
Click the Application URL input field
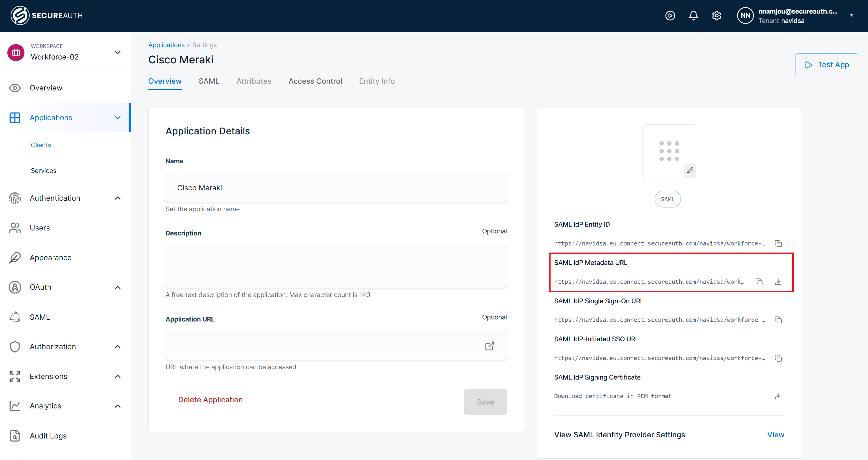coord(336,346)
